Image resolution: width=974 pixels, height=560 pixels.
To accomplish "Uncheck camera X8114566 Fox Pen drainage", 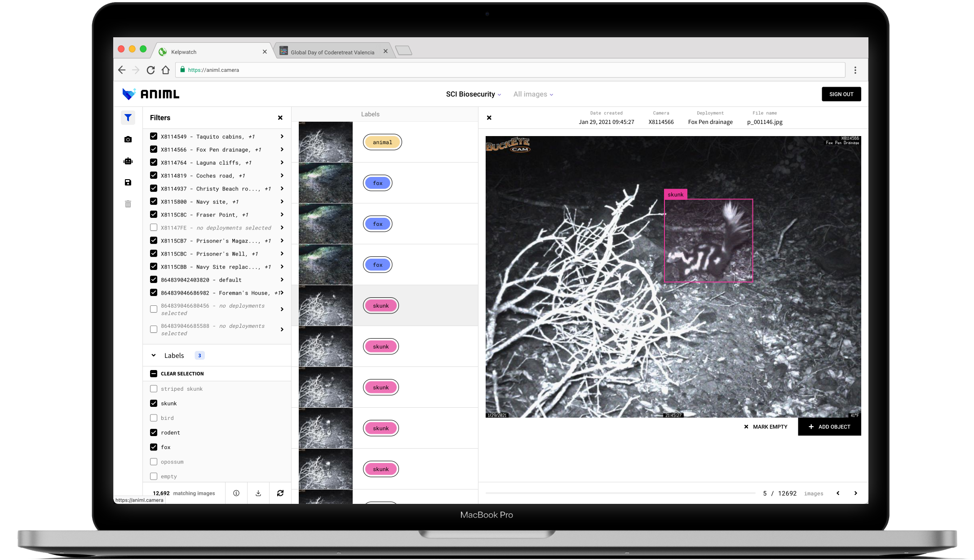I will click(x=154, y=150).
